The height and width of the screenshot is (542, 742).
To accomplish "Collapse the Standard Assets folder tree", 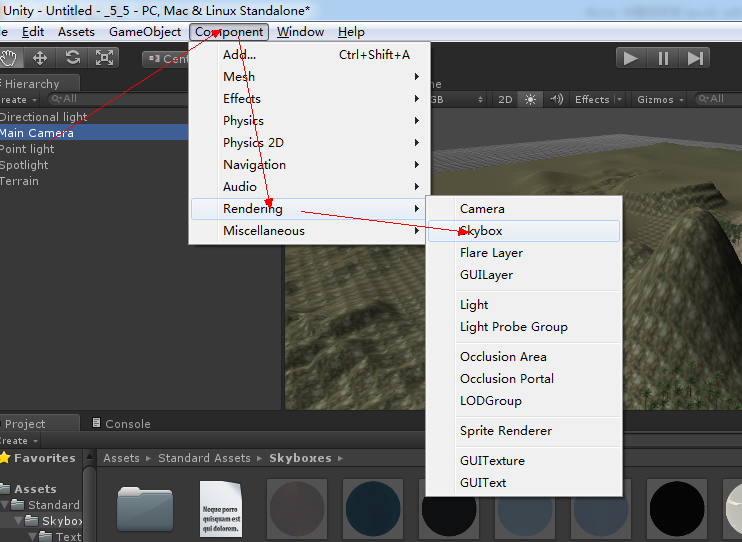I will tap(4, 505).
